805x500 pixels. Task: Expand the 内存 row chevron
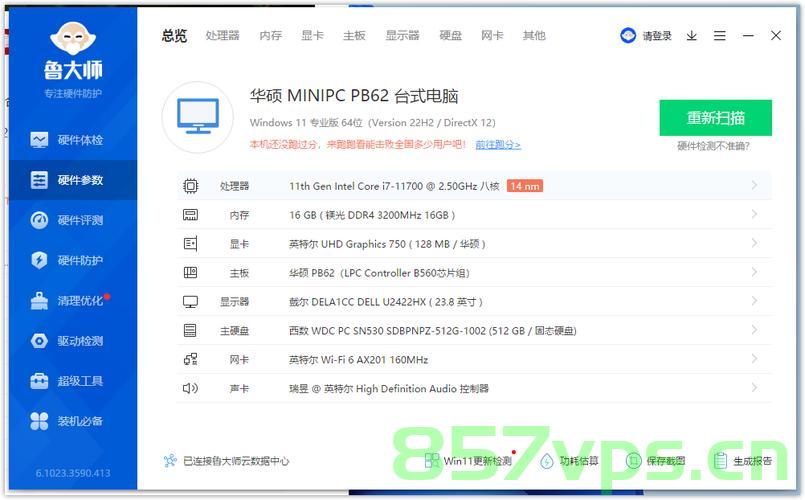[754, 214]
